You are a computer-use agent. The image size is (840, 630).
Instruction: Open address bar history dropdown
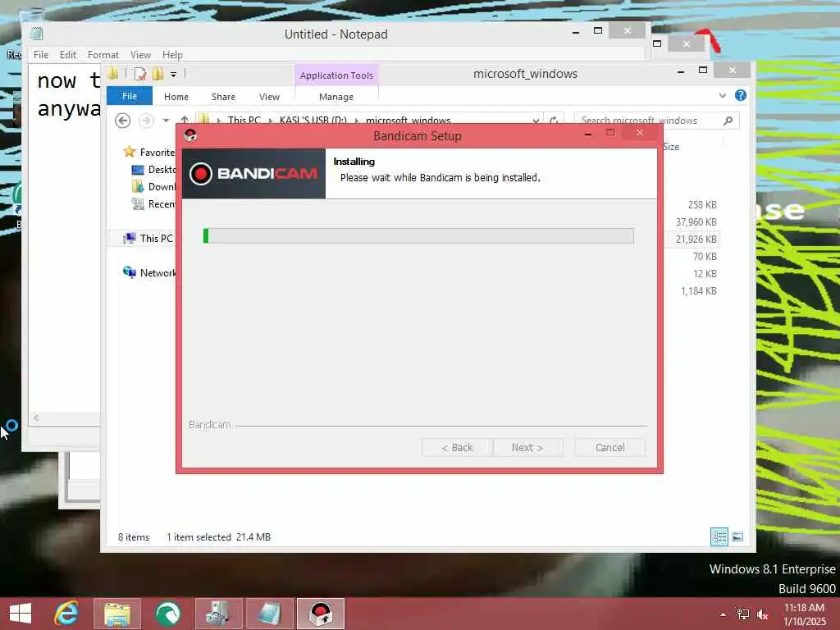pyautogui.click(x=536, y=121)
